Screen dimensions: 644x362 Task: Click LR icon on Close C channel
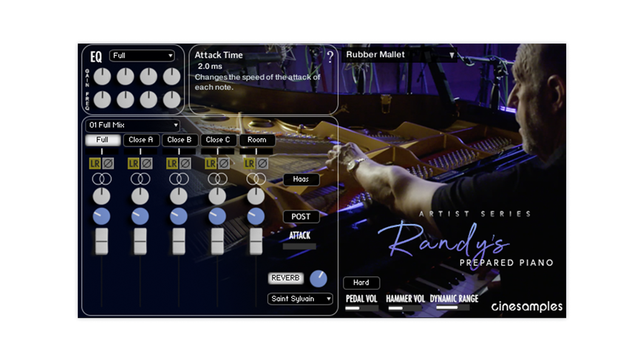point(211,164)
